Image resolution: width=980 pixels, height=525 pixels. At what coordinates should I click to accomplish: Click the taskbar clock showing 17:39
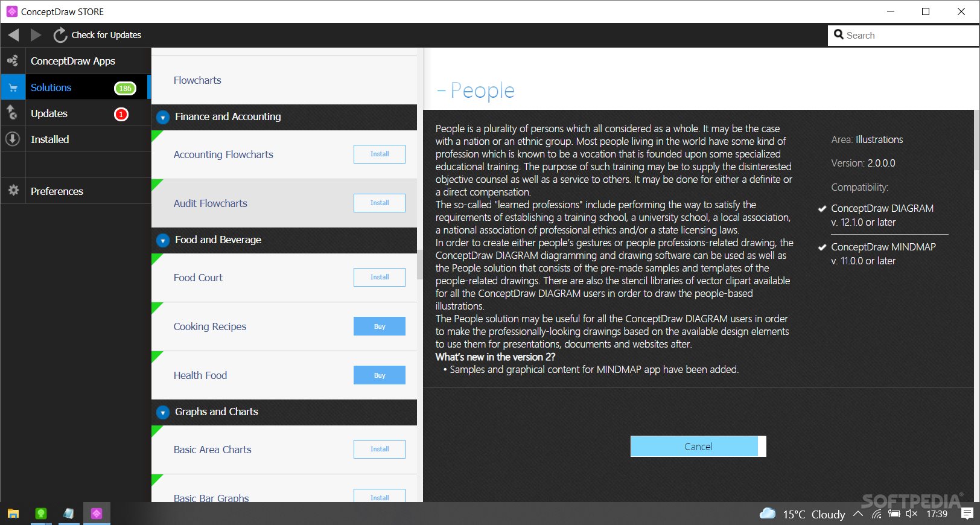click(937, 514)
